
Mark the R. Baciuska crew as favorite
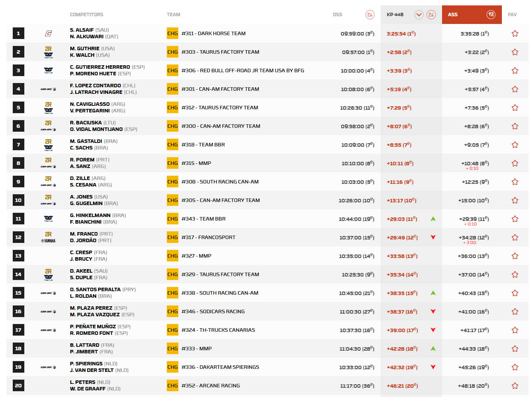[515, 126]
